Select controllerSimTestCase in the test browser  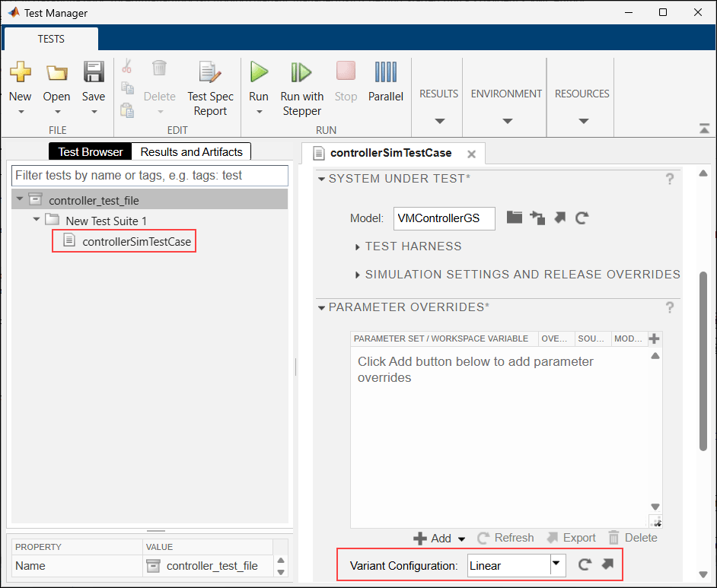136,242
